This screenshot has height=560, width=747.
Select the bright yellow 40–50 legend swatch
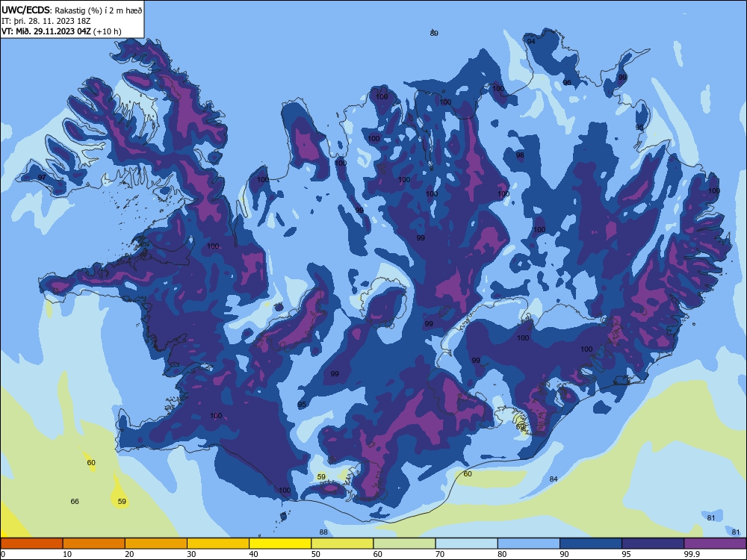click(x=280, y=544)
